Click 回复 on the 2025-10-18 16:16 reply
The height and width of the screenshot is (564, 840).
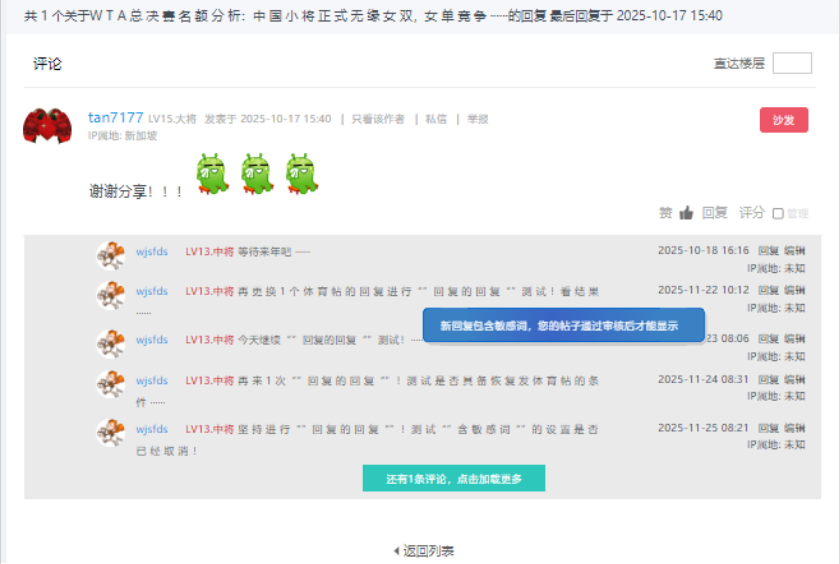768,251
